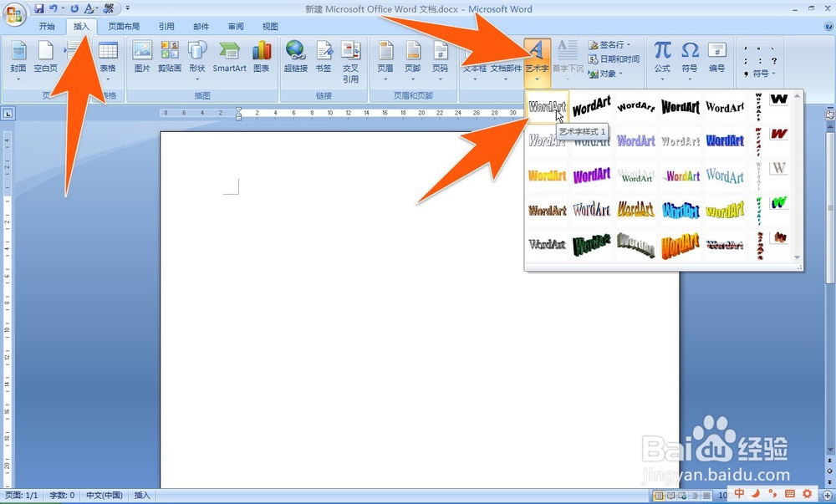This screenshot has height=504, width=836.
Task: Pick the cyan wavy WordArt style
Action: point(681,210)
